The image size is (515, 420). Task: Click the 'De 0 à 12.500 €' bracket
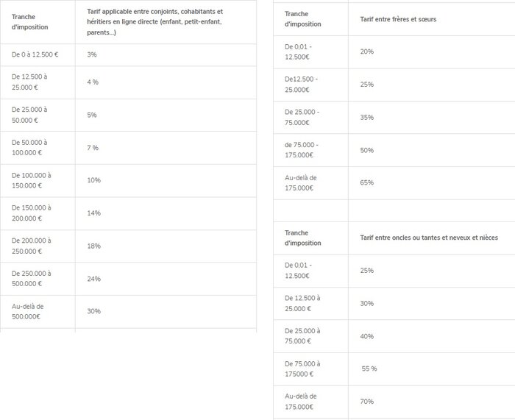point(35,54)
